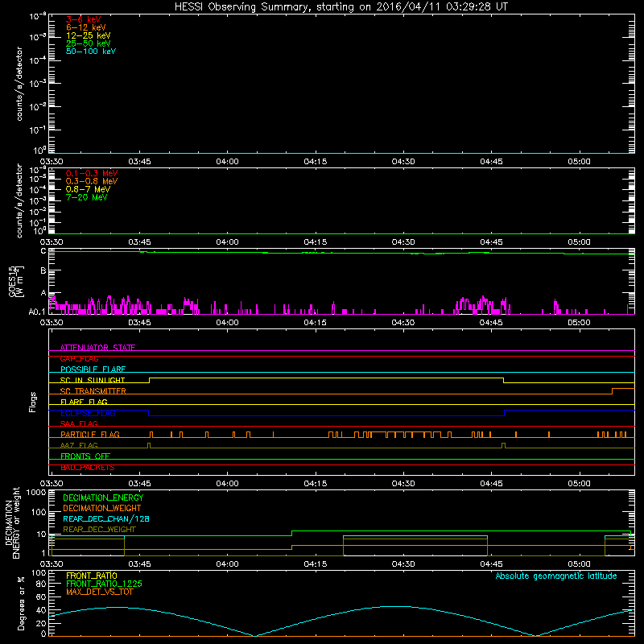Click the 04:00 tick under top panel
The image size is (644, 644).
pos(228,162)
